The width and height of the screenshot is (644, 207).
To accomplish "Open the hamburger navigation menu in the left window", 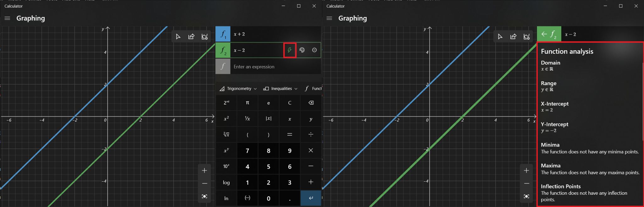I will (x=8, y=18).
